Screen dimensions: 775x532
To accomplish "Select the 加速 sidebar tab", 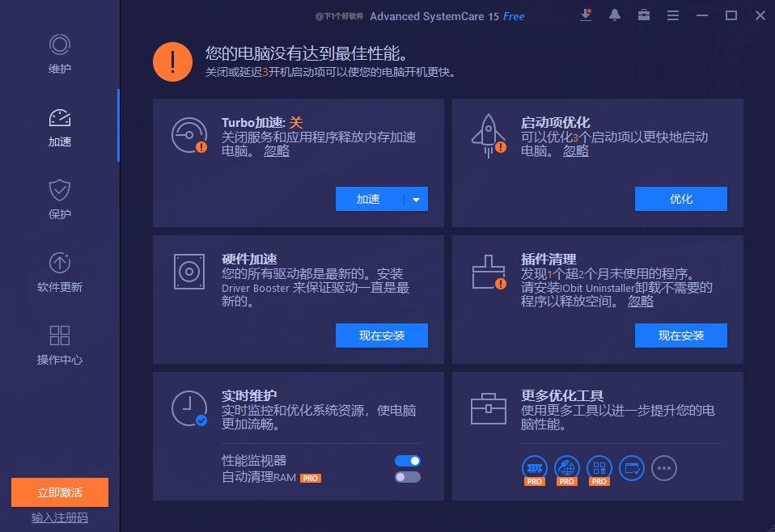I will (x=59, y=128).
